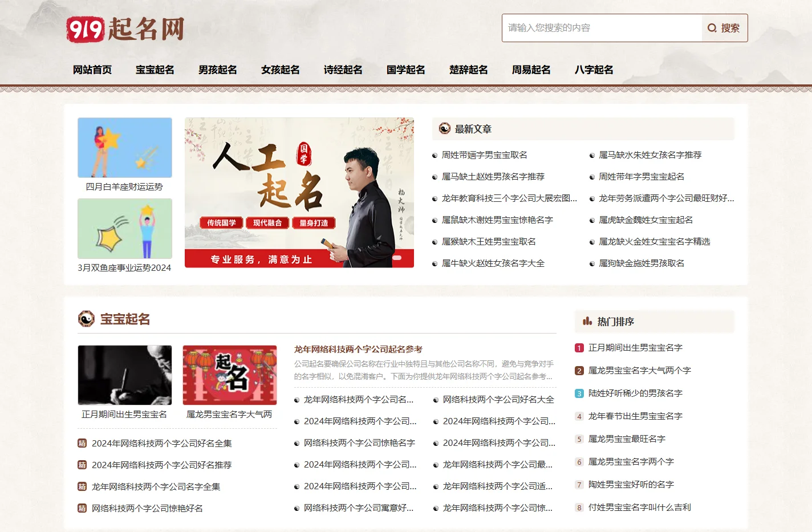Go to 男孩起名 in the nav bar

pos(218,70)
